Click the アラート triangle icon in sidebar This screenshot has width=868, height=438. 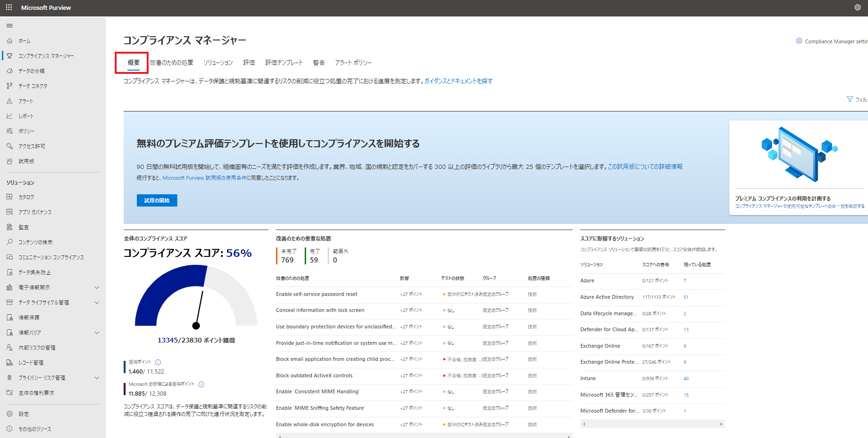tap(9, 101)
